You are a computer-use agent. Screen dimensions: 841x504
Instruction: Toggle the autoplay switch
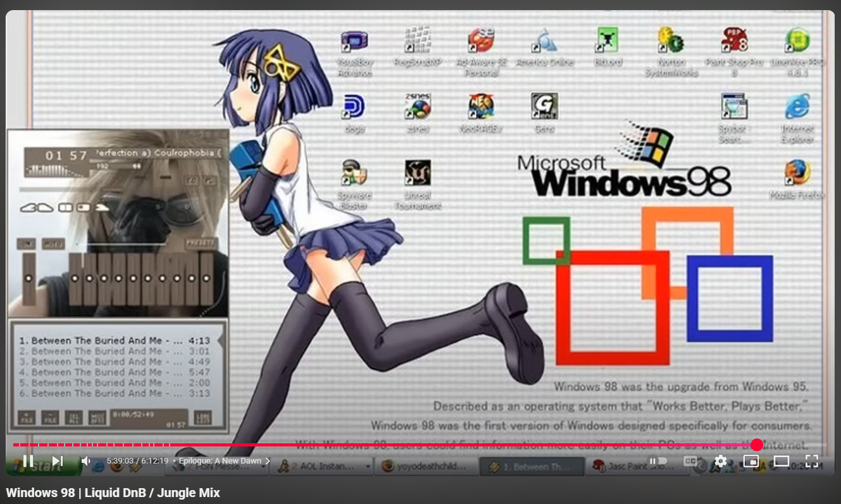pos(658,461)
